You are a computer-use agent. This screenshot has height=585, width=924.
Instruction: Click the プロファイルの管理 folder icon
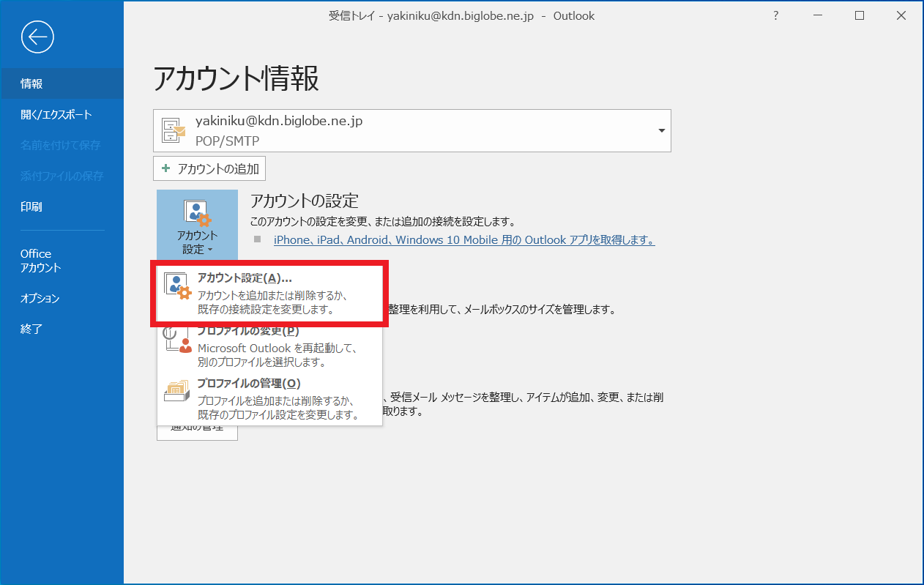(177, 392)
